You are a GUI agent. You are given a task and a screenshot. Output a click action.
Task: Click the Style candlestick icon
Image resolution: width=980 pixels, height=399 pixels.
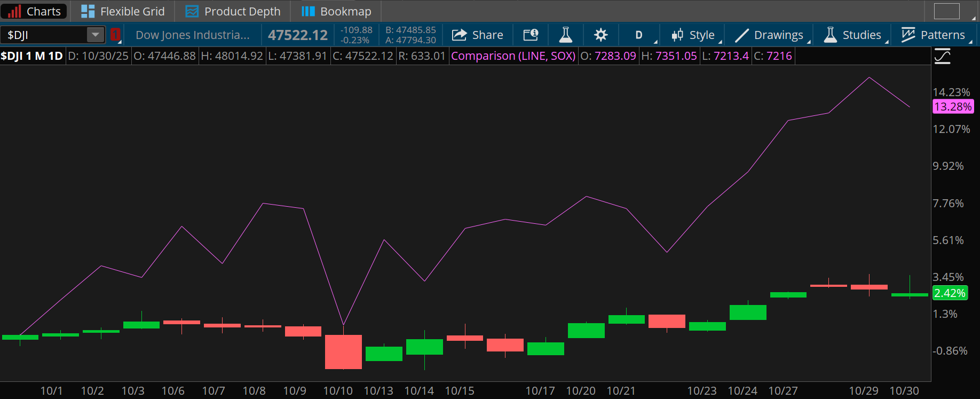[x=677, y=35]
